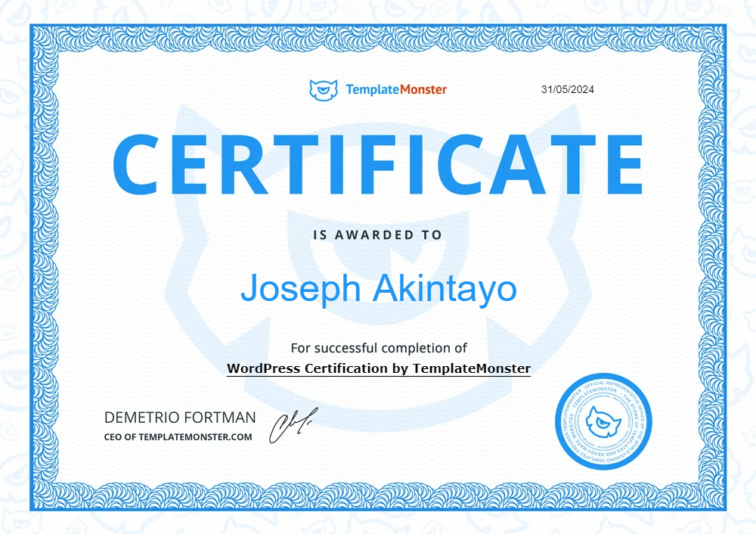756x534 pixels.
Task: Click the CEO handwritten signature
Action: pyautogui.click(x=293, y=425)
